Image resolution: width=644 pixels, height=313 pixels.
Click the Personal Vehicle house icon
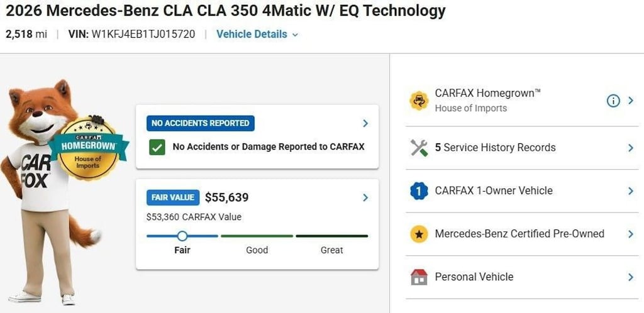419,277
